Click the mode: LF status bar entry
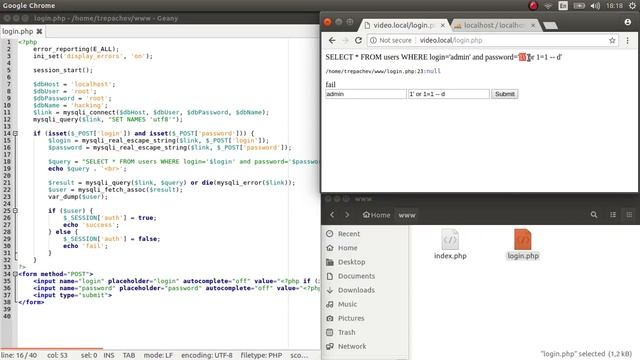The image size is (640, 360). [158, 356]
